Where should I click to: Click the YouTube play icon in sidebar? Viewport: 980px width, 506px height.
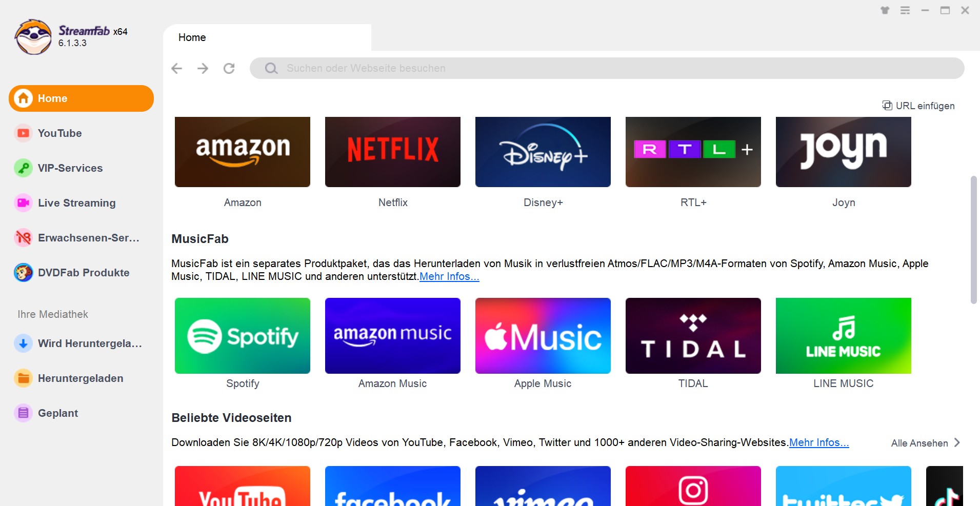click(x=23, y=133)
